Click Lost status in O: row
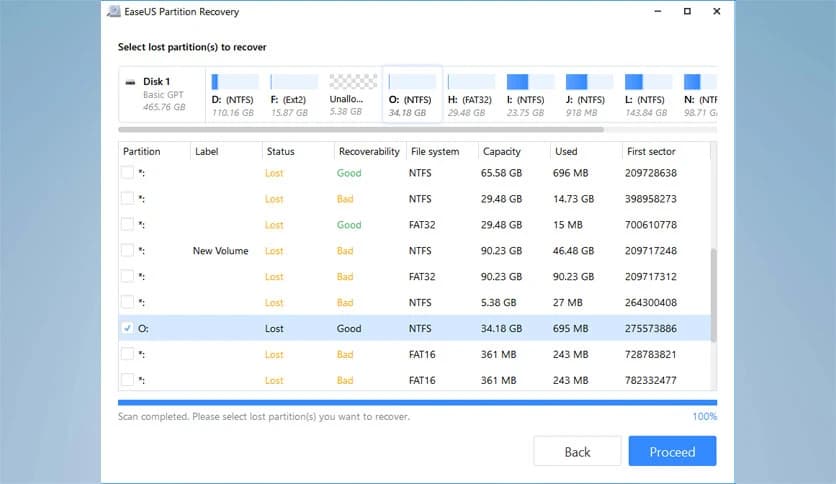836x484 pixels. click(x=274, y=328)
